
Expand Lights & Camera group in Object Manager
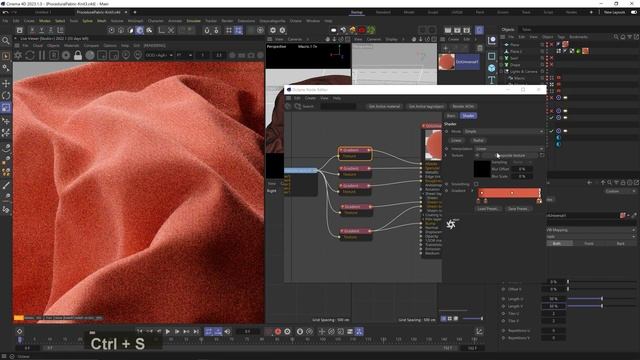point(502,71)
